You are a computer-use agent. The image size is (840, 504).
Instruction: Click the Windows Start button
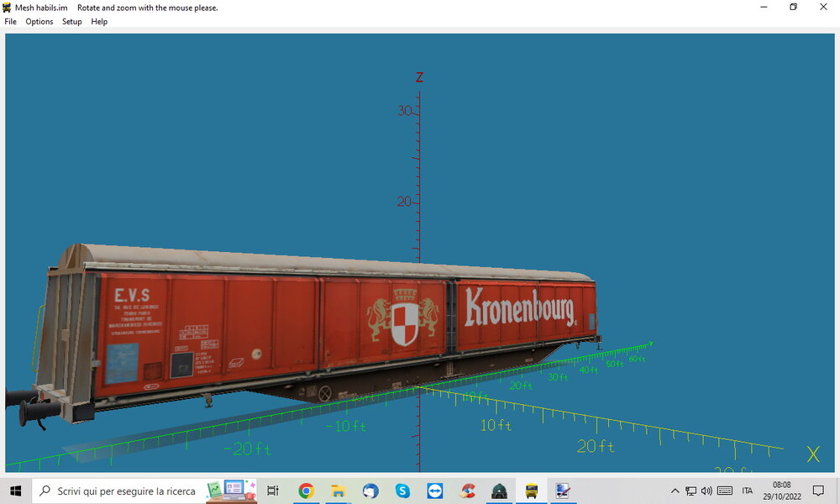[x=15, y=491]
